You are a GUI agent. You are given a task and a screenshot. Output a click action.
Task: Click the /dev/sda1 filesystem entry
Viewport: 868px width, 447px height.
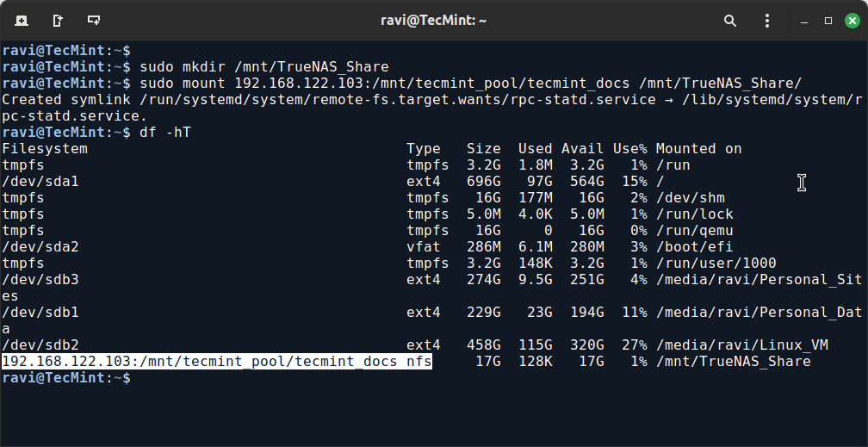tap(40, 182)
